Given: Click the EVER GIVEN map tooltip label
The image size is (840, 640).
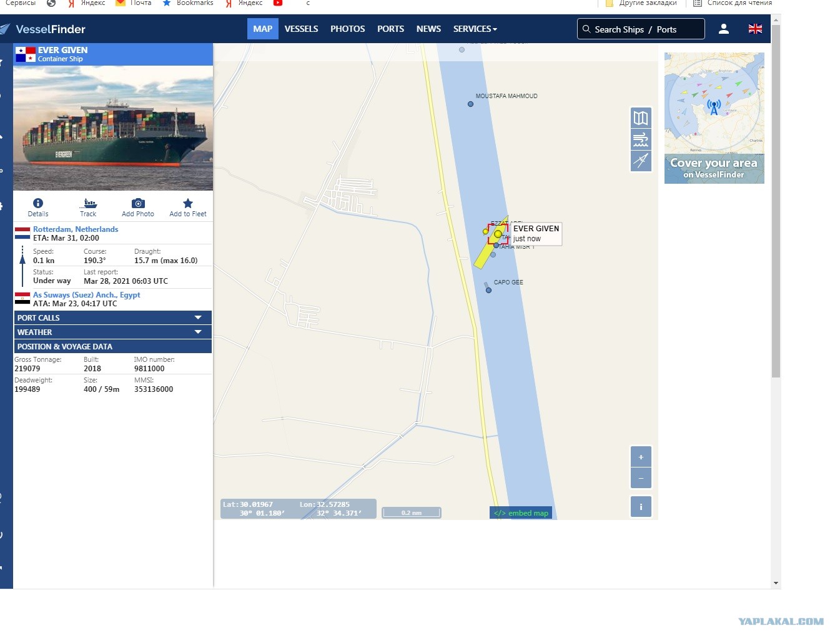Looking at the screenshot, I should [536, 233].
